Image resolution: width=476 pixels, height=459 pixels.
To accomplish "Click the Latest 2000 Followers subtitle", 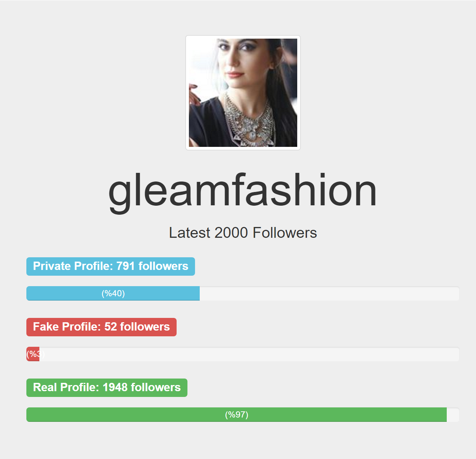I will [x=243, y=233].
